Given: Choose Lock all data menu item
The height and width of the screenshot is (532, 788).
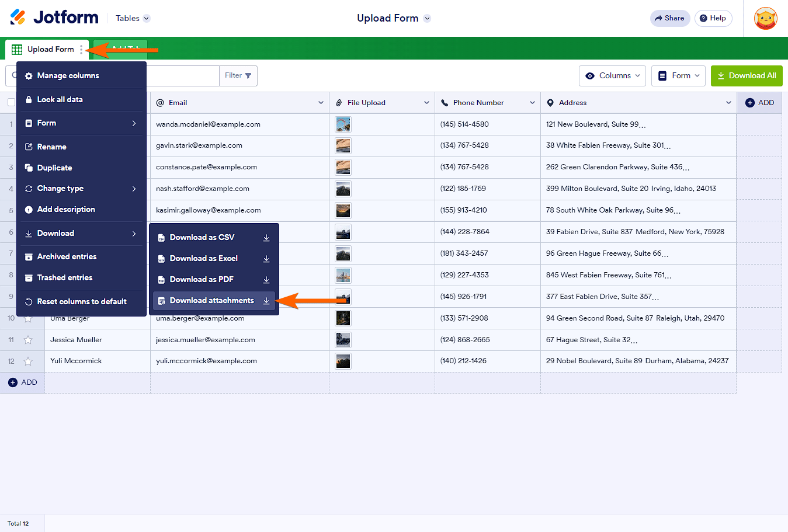Looking at the screenshot, I should pos(60,100).
